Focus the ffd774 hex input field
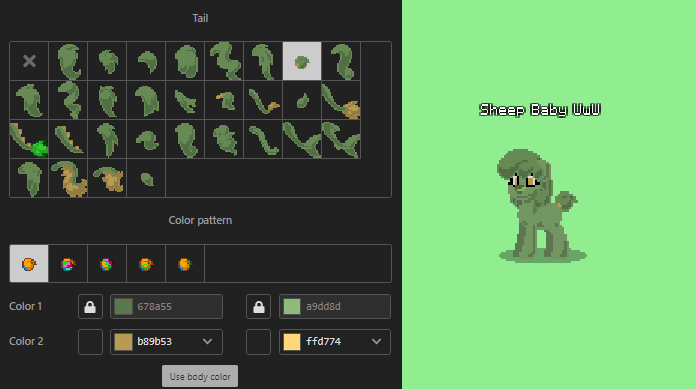The image size is (696, 389). (x=334, y=341)
